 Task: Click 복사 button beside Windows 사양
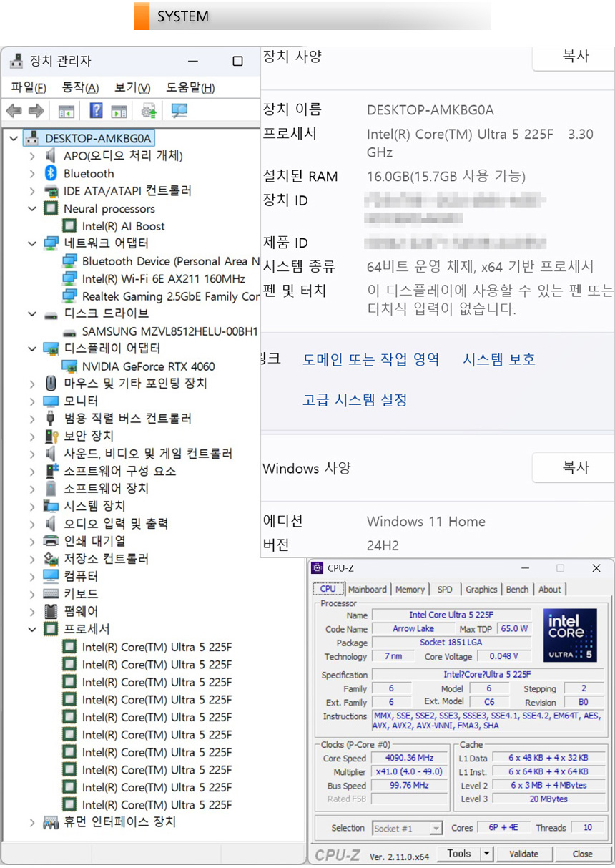click(x=573, y=468)
